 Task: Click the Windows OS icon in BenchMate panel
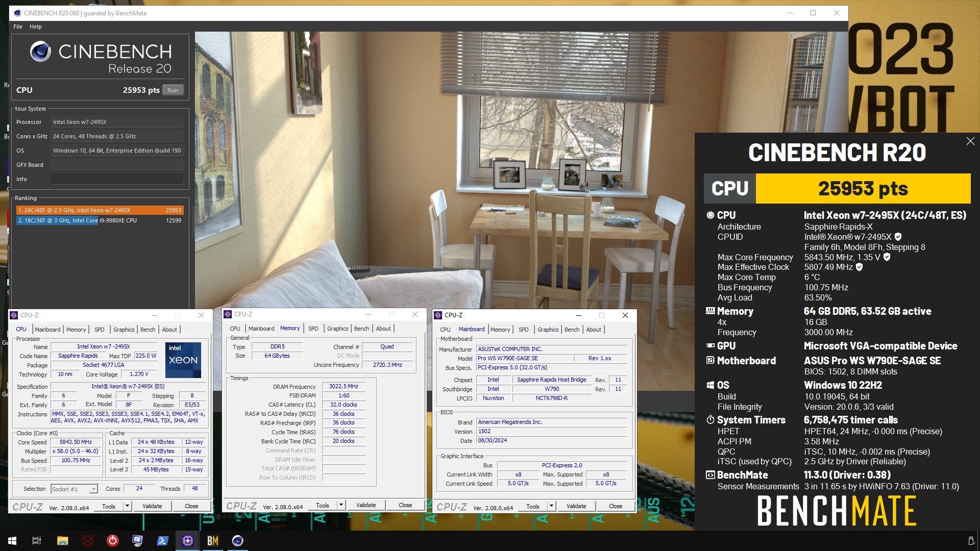point(710,385)
